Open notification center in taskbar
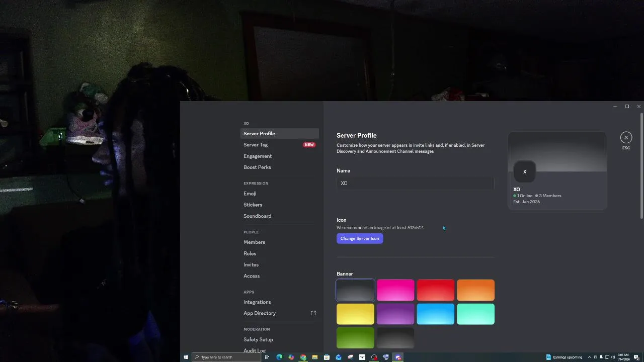 click(636, 357)
